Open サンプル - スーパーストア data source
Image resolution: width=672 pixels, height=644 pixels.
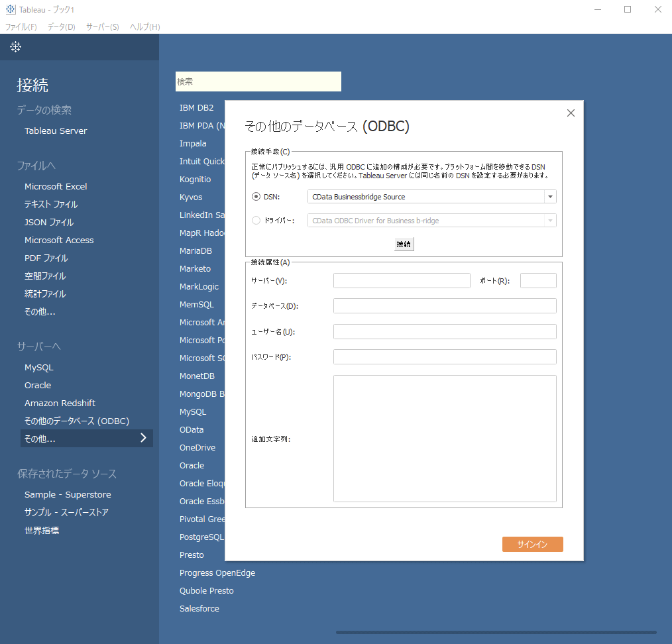(x=66, y=512)
